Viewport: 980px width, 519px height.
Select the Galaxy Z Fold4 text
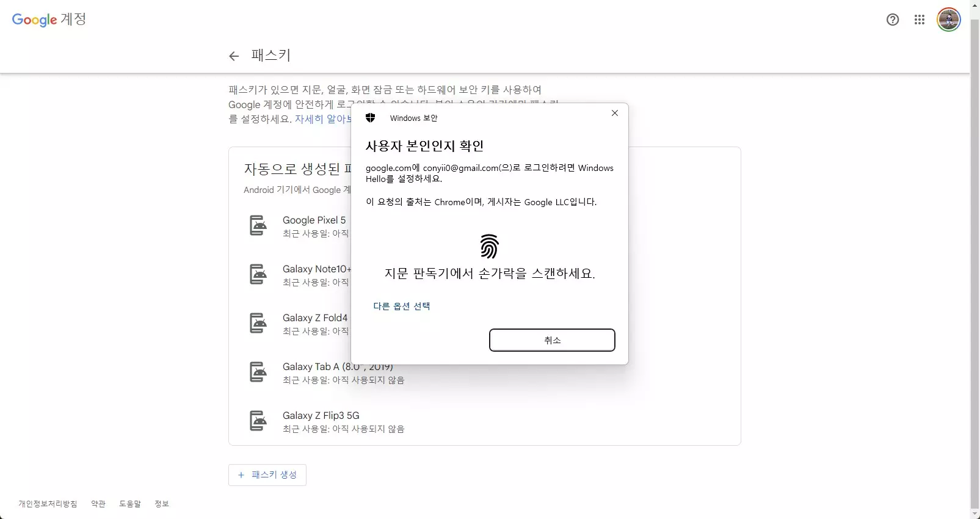coord(315,318)
